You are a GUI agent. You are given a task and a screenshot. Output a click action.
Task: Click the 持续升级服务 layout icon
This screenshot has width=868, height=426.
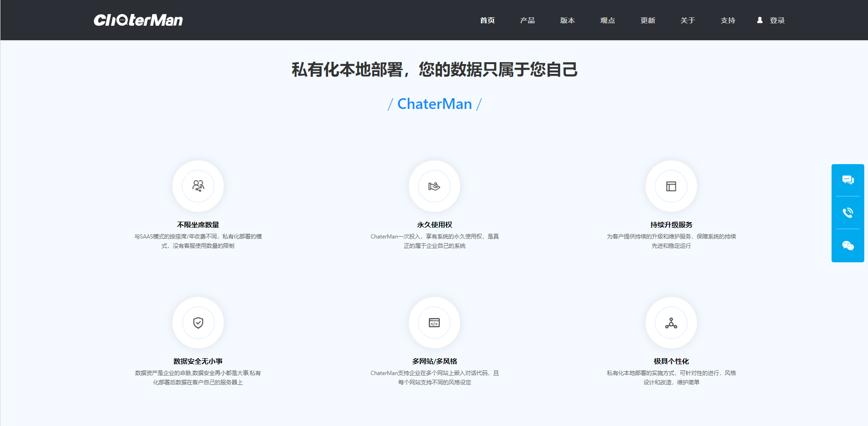click(x=671, y=186)
